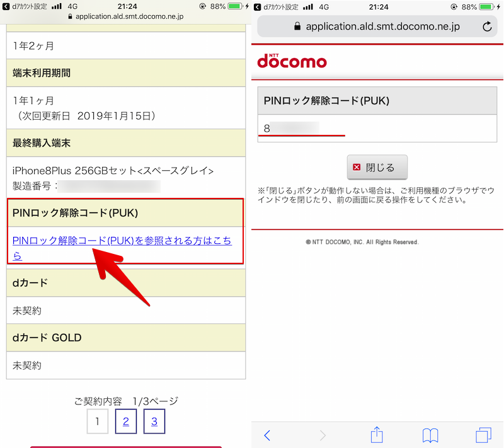Click the red X icon on 閉じる
The height and width of the screenshot is (448, 504).
tap(357, 168)
